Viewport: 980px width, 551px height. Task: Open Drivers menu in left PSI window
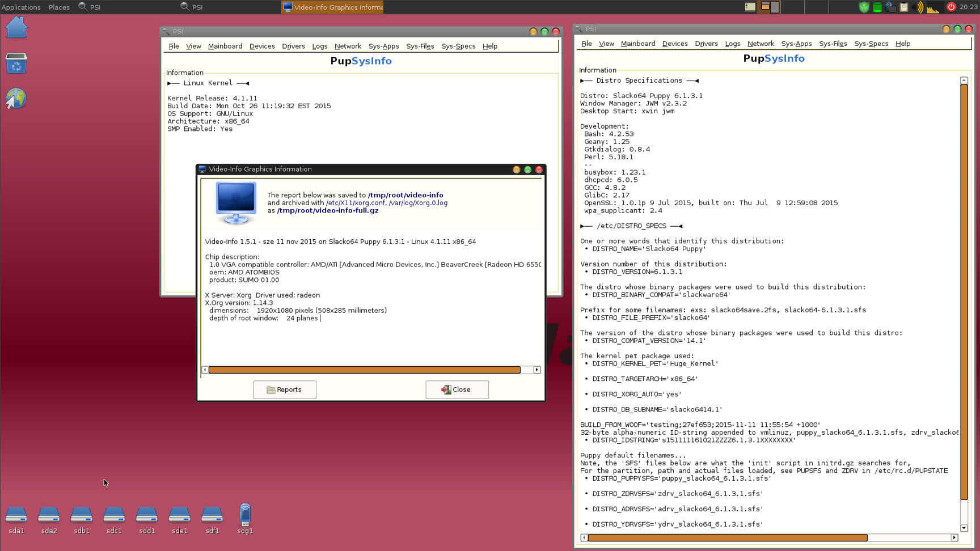(x=293, y=46)
